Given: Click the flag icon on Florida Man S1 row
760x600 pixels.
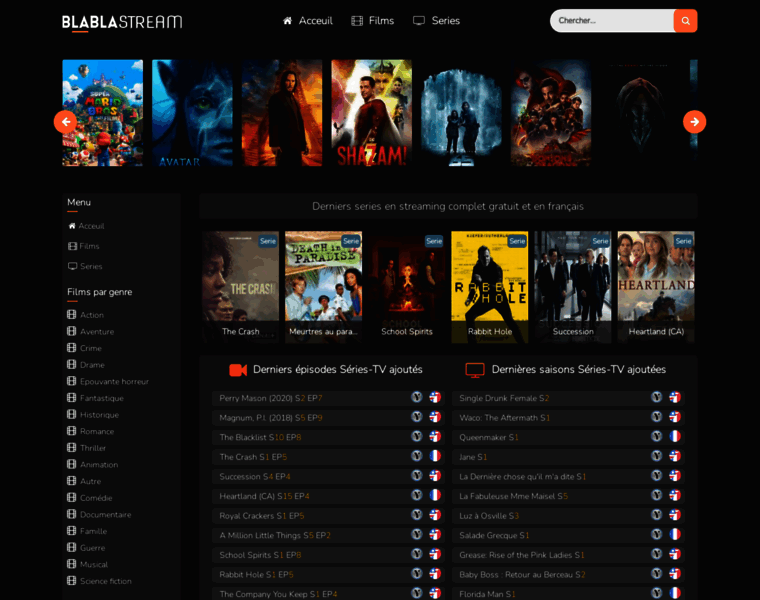Looking at the screenshot, I should tap(675, 593).
